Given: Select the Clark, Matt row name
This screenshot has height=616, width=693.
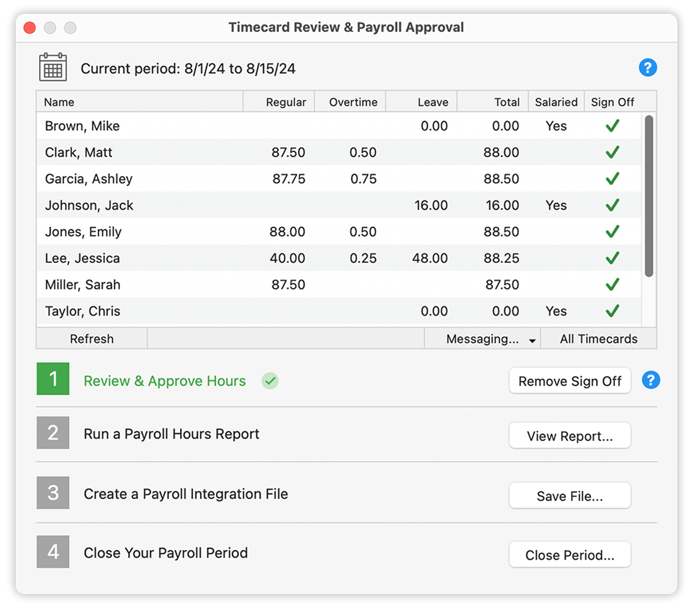Looking at the screenshot, I should (x=79, y=152).
